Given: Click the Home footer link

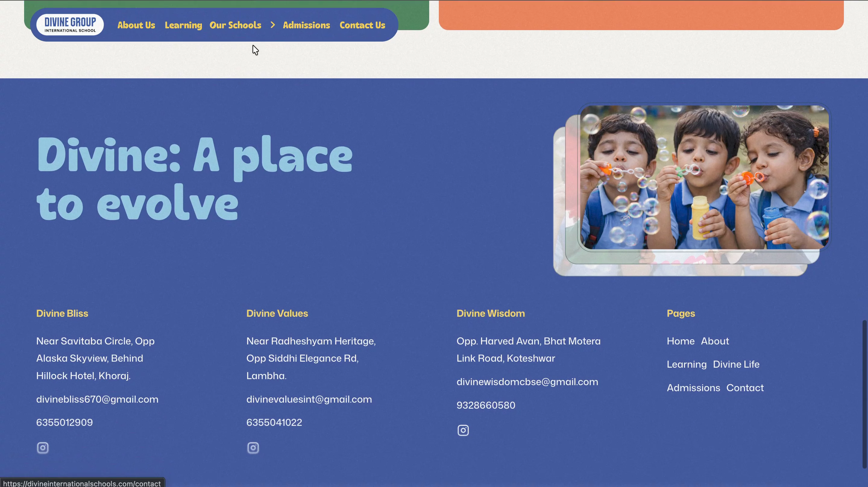Looking at the screenshot, I should tap(681, 341).
